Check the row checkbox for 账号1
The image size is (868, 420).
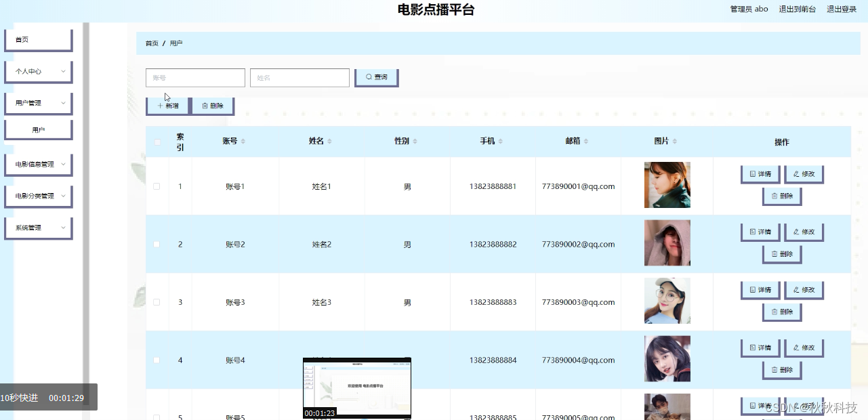[x=157, y=186]
